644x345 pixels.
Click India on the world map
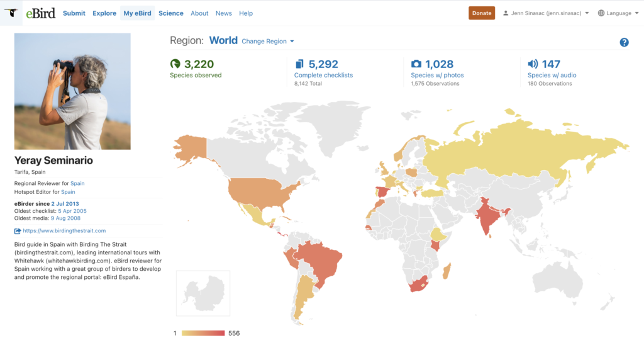(x=489, y=216)
